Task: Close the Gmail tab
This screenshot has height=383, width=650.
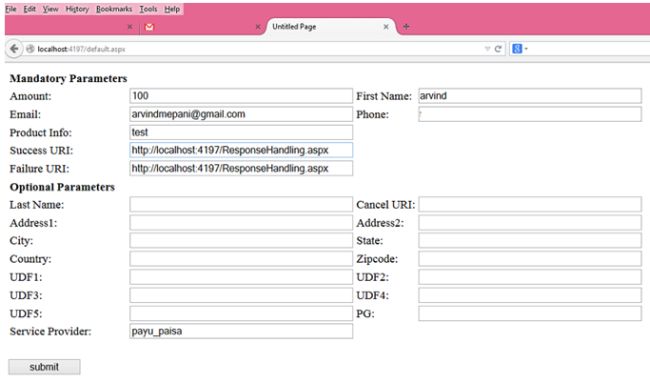Action: click(258, 27)
